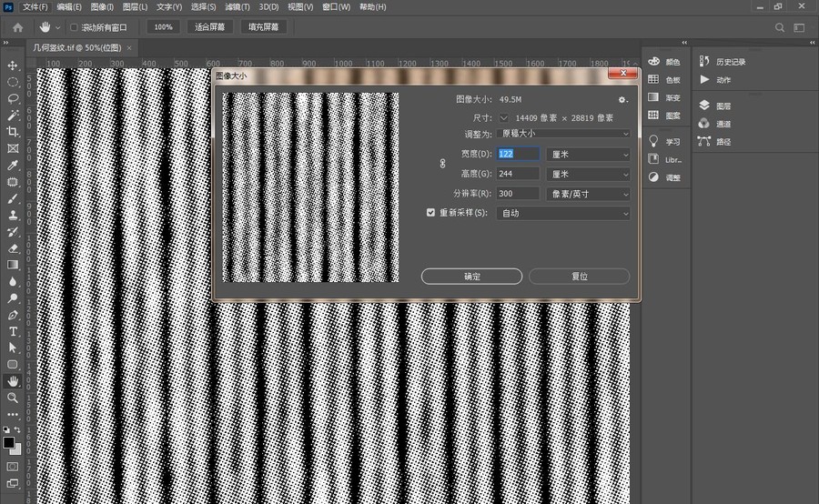The width and height of the screenshot is (819, 504).
Task: Open the 文件(F) menu
Action: [35, 6]
